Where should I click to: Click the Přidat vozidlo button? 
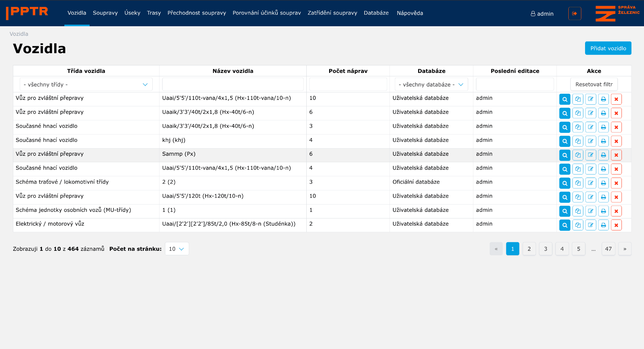coord(608,48)
